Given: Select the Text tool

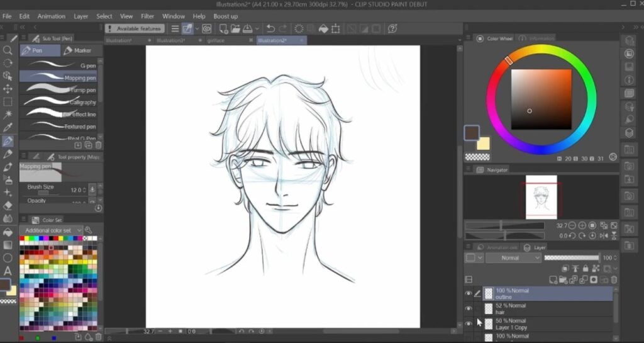Looking at the screenshot, I should pyautogui.click(x=8, y=271).
